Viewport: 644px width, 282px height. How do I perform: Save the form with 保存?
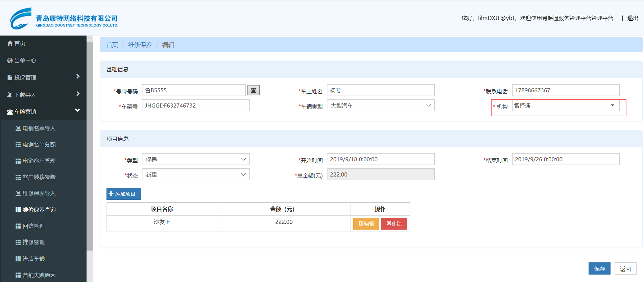(599, 268)
